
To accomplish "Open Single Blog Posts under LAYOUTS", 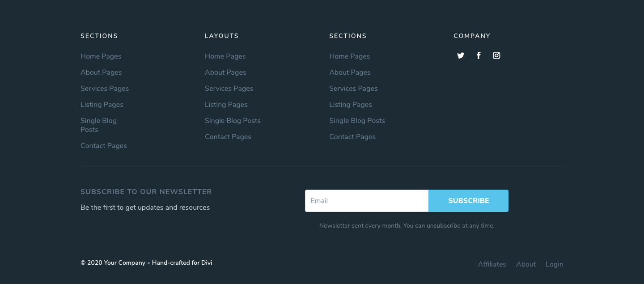I will 233,120.
